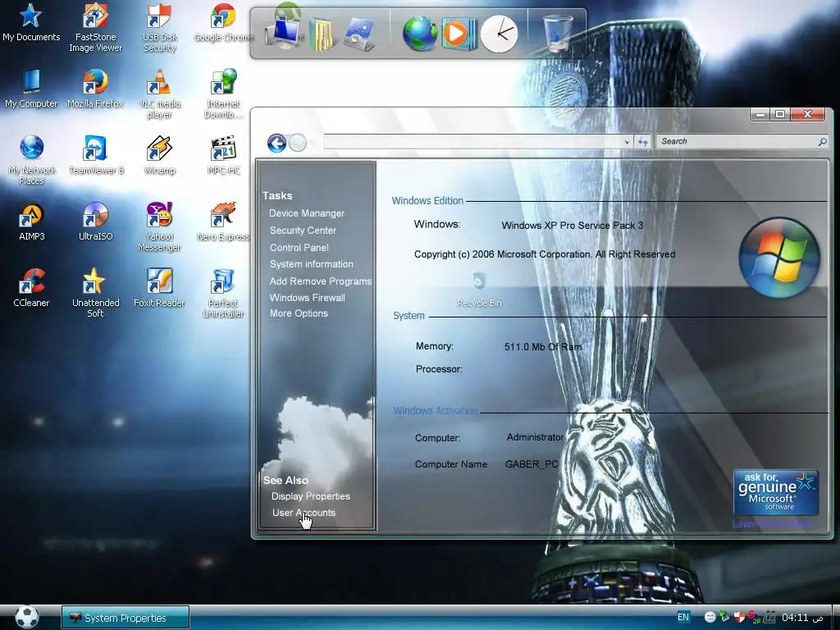Click the shield tray icon

coord(739,617)
